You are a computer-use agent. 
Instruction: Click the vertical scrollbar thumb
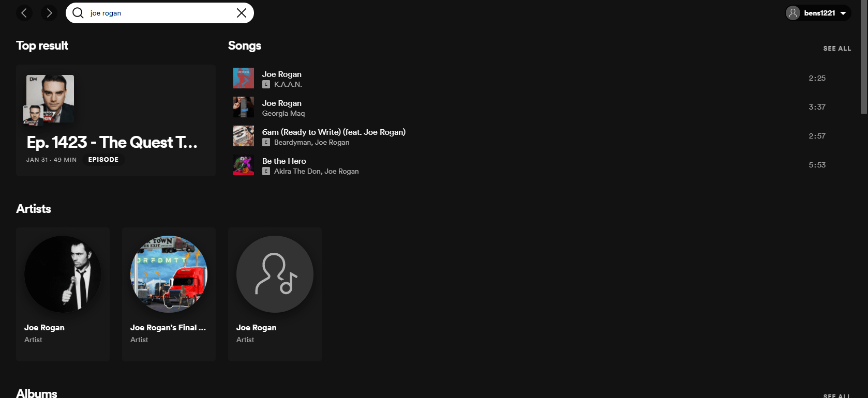tap(863, 57)
